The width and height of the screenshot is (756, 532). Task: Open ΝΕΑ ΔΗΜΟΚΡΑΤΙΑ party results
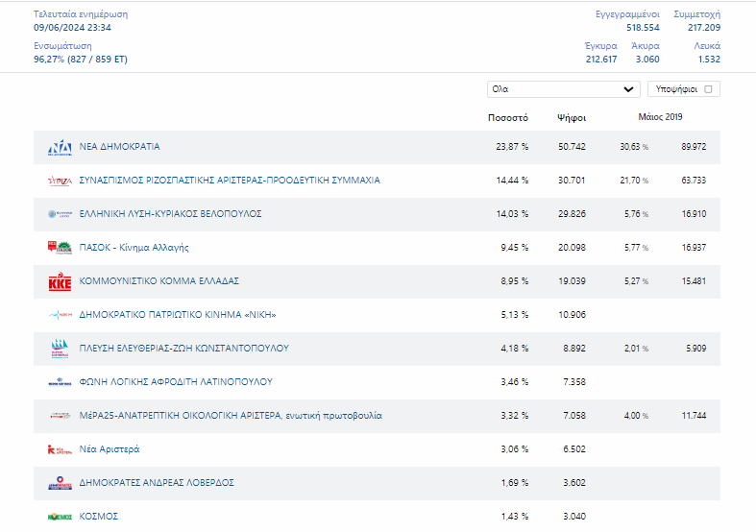coord(119,147)
